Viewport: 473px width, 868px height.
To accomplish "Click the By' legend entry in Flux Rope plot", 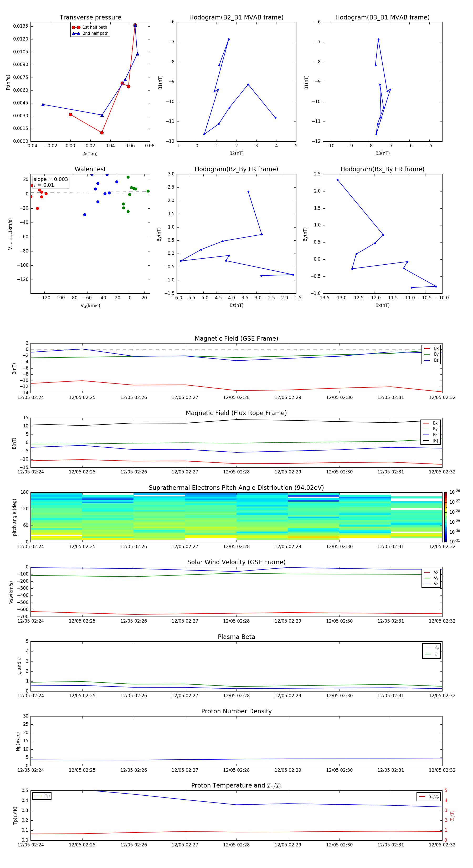I will (431, 429).
